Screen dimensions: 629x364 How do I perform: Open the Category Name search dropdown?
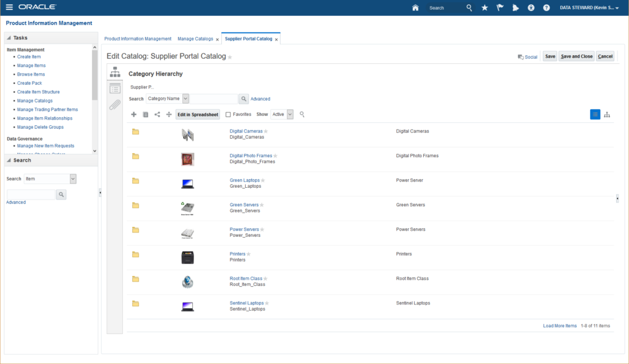coord(186,99)
